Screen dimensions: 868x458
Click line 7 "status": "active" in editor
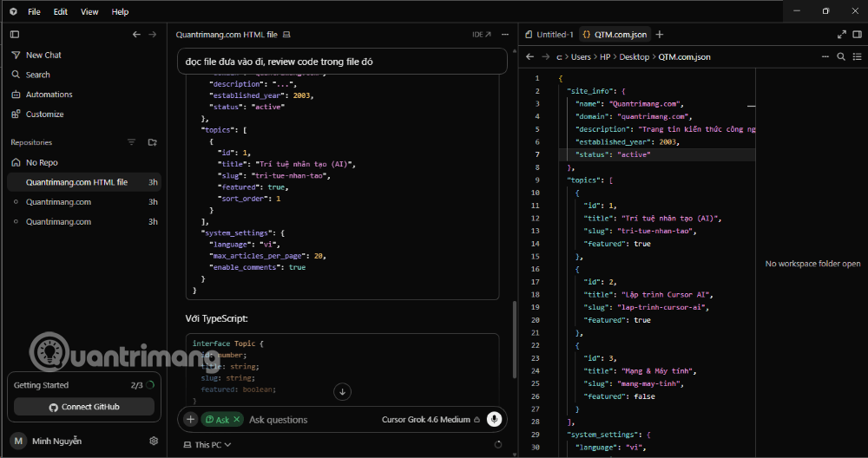(613, 154)
